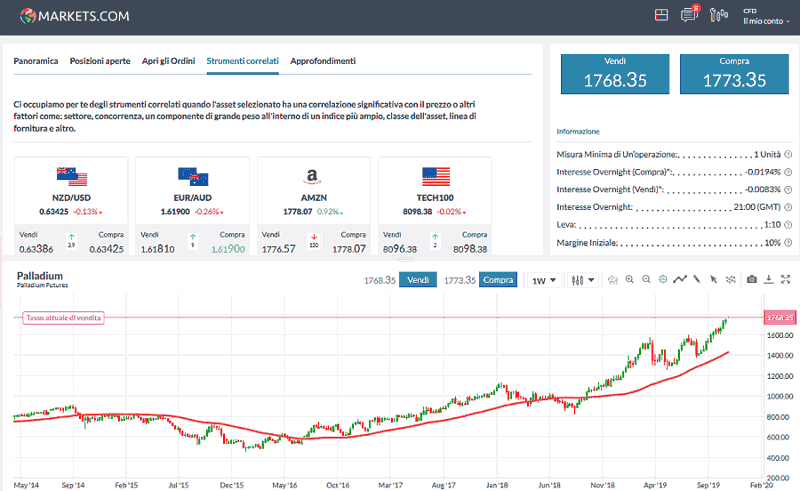Viewport: 800px width, 491px height.
Task: Click info icon next to Leva
Action: click(x=789, y=224)
